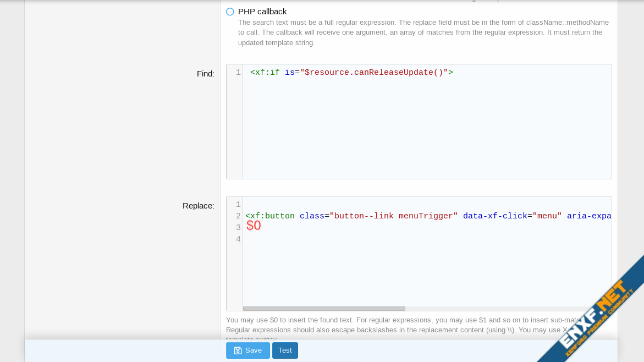Click the PHP callback label text
The height and width of the screenshot is (362, 644).
tap(262, 12)
